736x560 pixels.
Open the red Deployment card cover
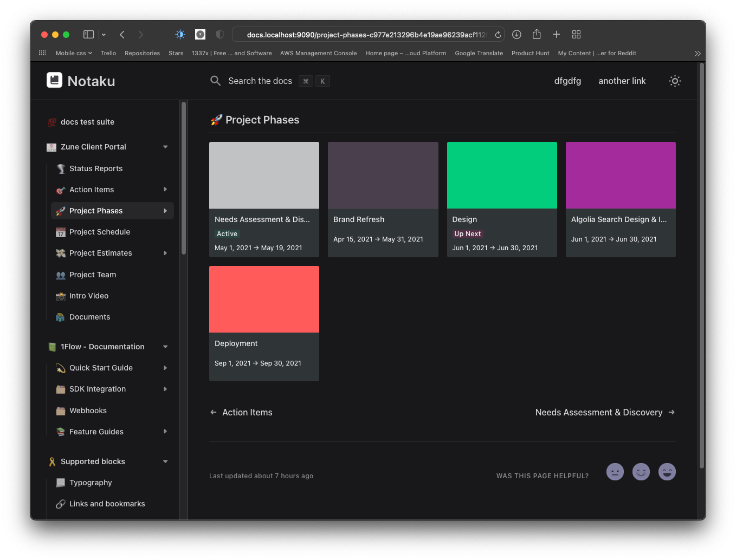click(x=264, y=299)
